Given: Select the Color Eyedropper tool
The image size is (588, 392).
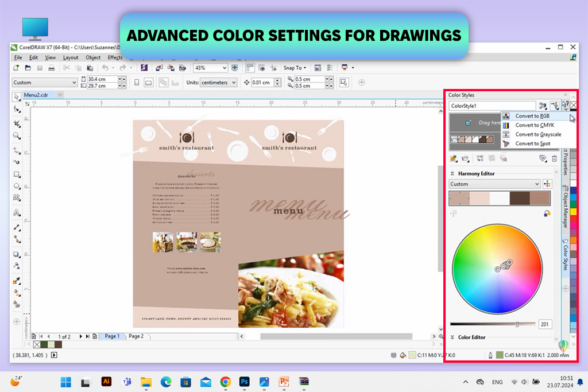Looking at the screenshot, I should (x=17, y=281).
